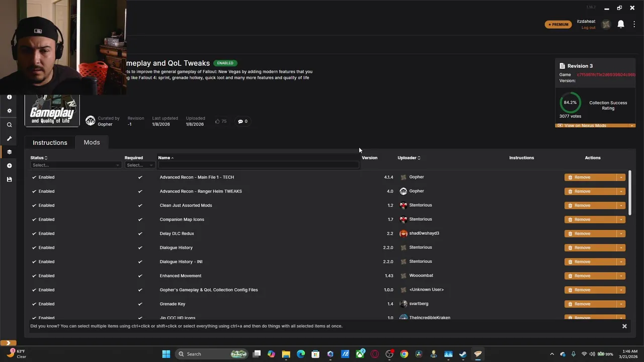Click the Windows Start button

tap(166, 354)
